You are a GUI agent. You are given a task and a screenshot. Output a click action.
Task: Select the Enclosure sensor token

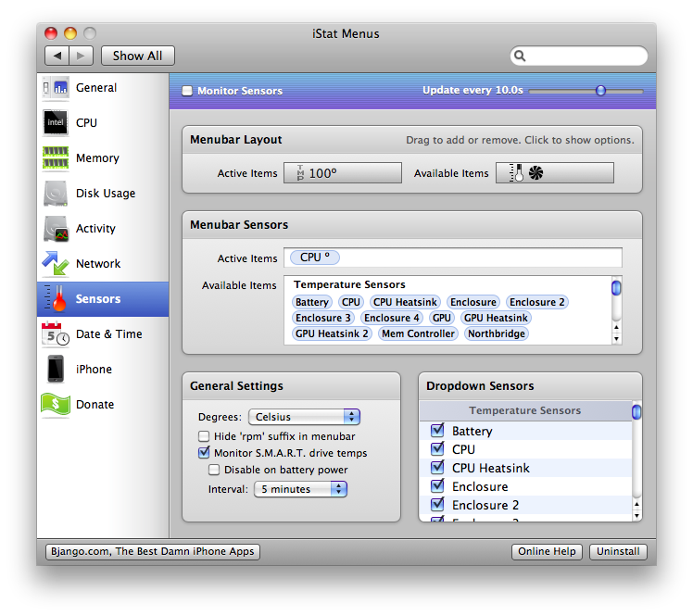pyautogui.click(x=473, y=302)
